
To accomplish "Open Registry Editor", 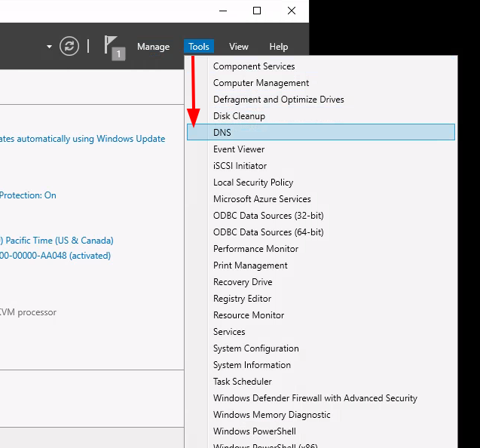I will click(321, 298).
